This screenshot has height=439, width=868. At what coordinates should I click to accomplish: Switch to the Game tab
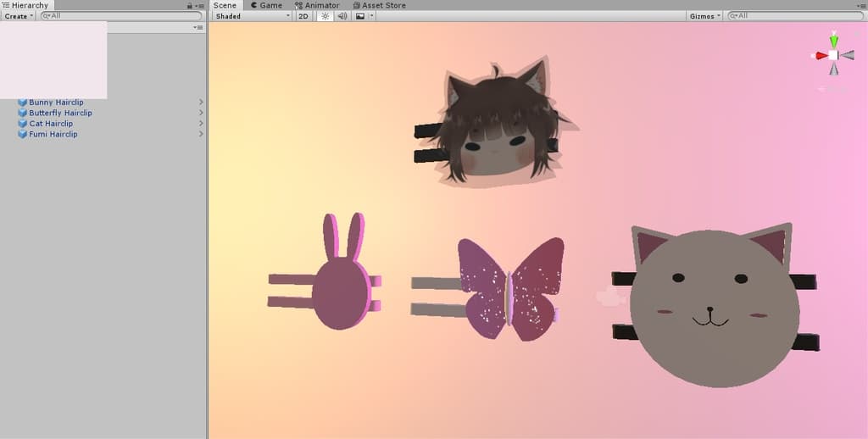click(x=266, y=5)
